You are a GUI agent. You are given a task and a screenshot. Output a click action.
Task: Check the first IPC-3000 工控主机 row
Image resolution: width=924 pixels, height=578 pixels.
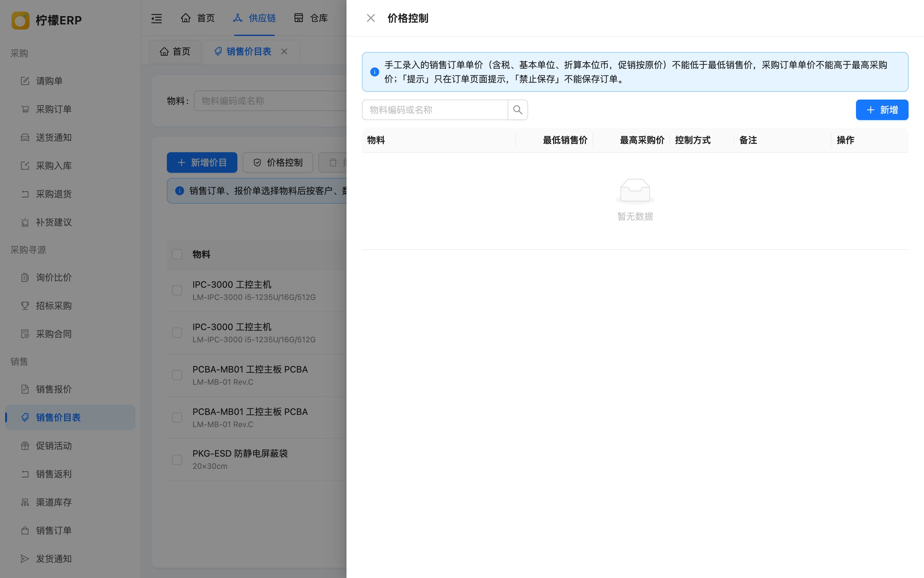coord(177,290)
